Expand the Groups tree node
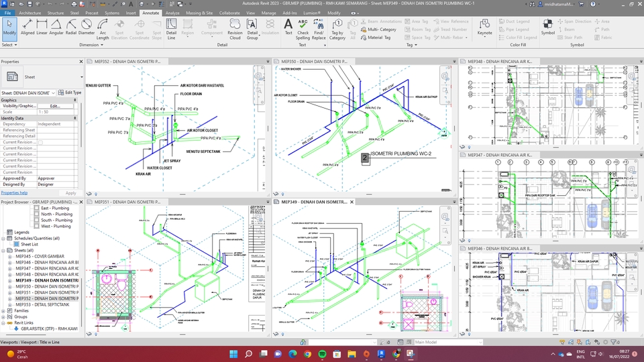 [x=3, y=317]
